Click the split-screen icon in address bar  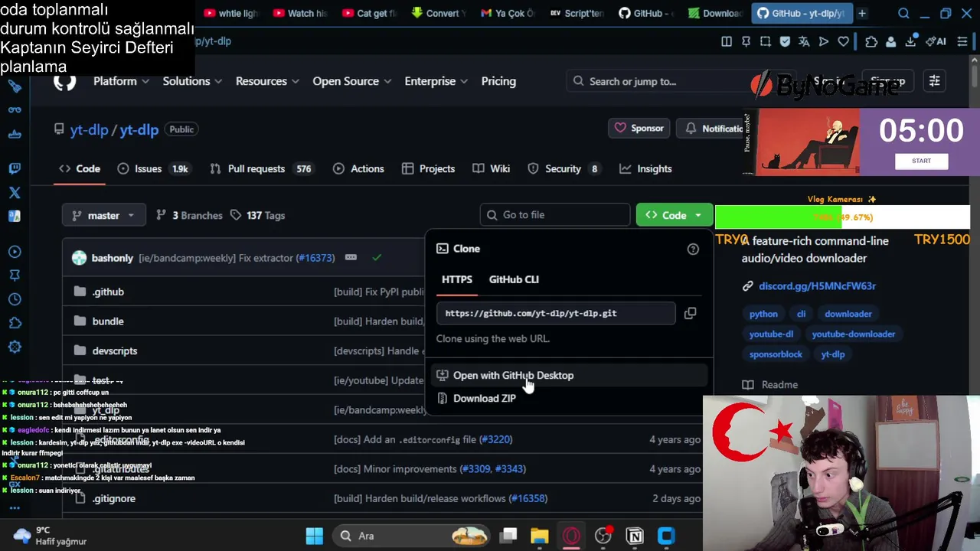tap(727, 41)
